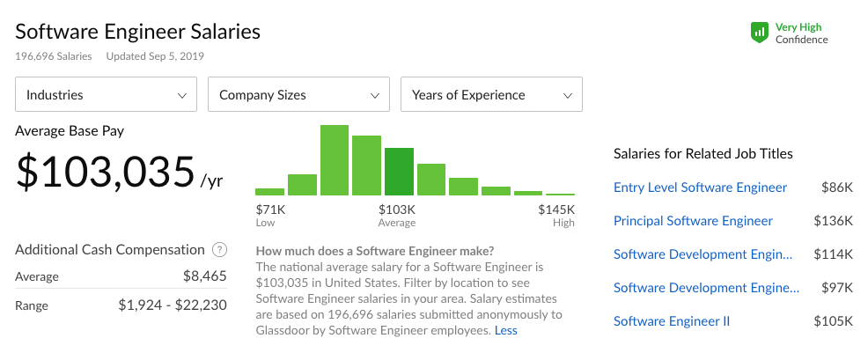
Task: Click the Software Engineer Salaries heading
Action: pos(138,32)
